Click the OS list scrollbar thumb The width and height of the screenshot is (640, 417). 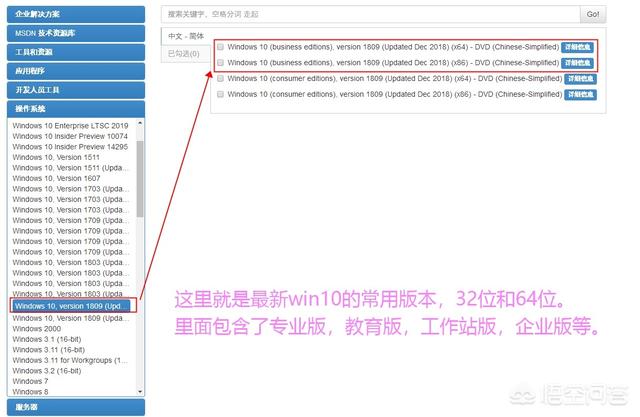140,179
